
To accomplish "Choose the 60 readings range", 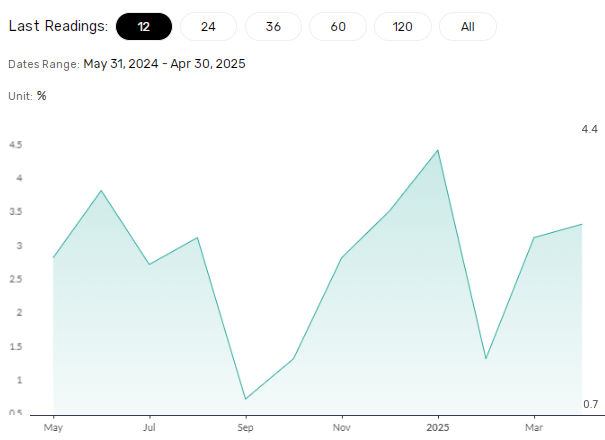I will tap(338, 26).
